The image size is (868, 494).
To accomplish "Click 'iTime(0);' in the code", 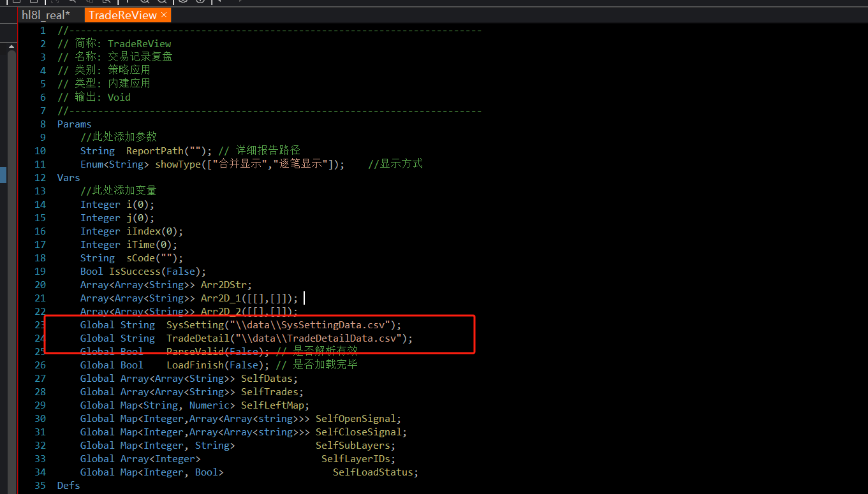I will (152, 245).
